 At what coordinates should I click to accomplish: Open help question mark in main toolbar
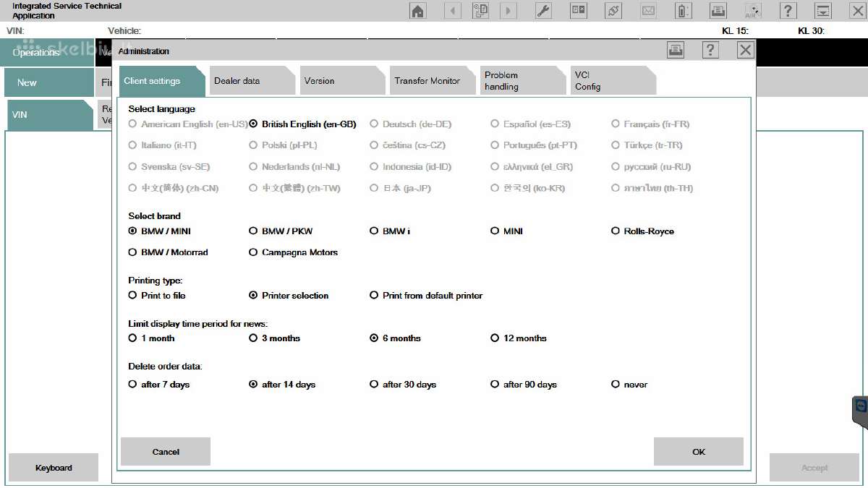pyautogui.click(x=788, y=11)
